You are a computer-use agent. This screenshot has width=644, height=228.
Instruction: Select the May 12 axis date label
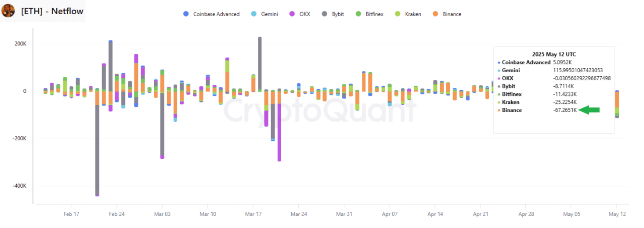click(617, 214)
